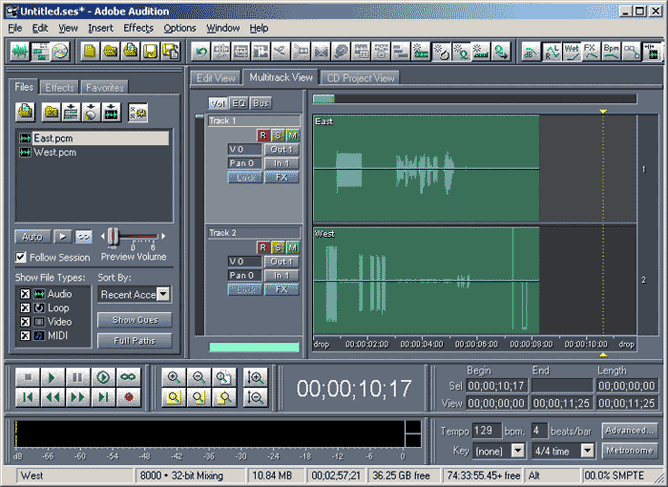Click the Track 2 Out 1 button
The width and height of the screenshot is (668, 487).
282,262
